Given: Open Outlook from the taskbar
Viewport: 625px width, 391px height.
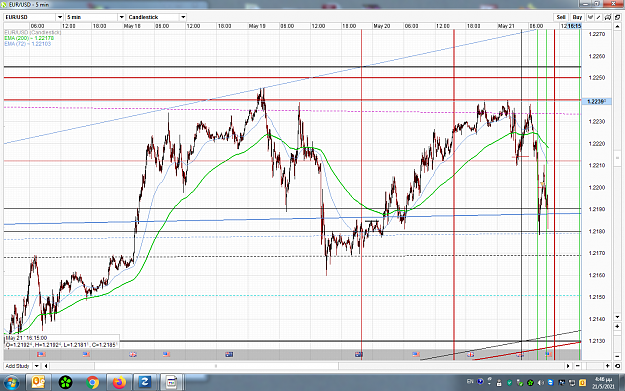Looking at the screenshot, I should pyautogui.click(x=38, y=383).
